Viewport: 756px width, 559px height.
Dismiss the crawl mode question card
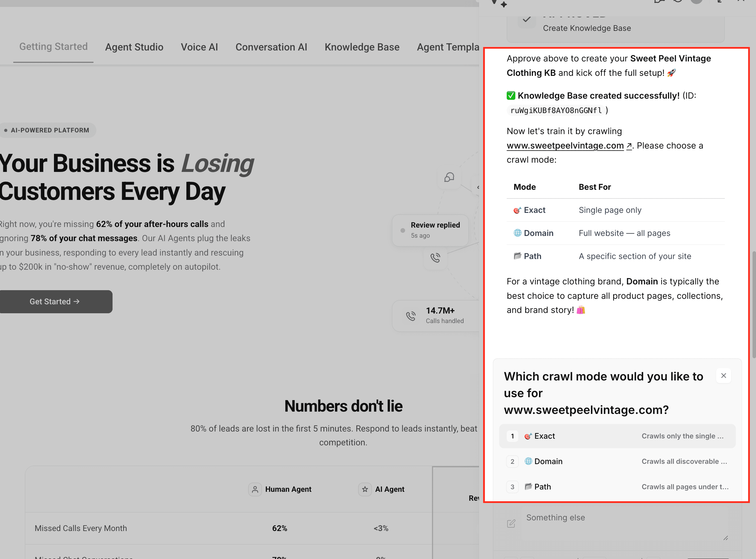click(x=723, y=376)
